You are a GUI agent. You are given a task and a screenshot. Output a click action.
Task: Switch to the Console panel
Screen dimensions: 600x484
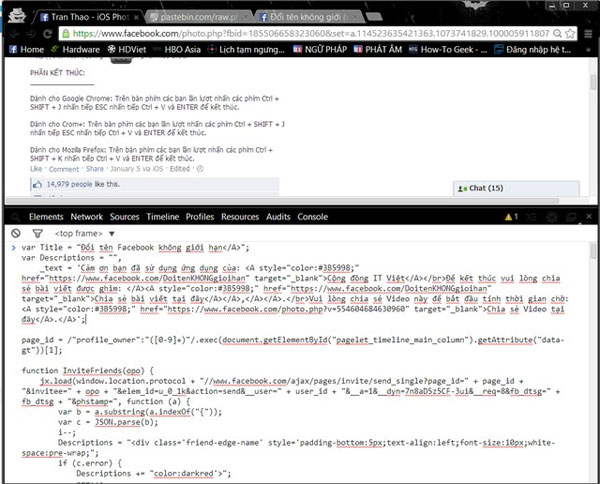tap(313, 217)
